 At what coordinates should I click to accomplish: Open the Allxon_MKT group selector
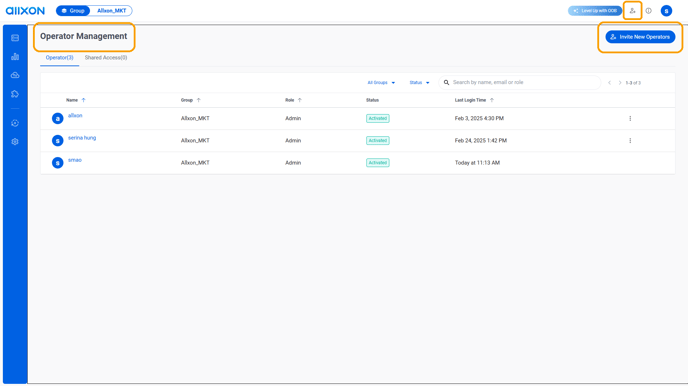111,11
